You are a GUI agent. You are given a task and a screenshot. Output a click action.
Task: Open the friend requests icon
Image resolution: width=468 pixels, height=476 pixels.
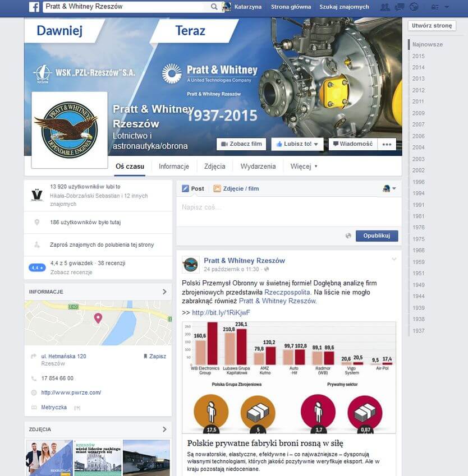(x=384, y=7)
